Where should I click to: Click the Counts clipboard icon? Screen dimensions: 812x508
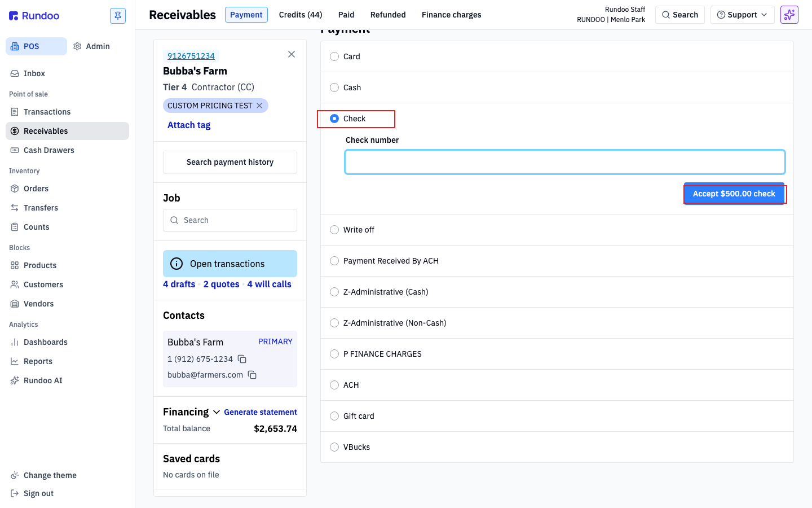coord(15,227)
